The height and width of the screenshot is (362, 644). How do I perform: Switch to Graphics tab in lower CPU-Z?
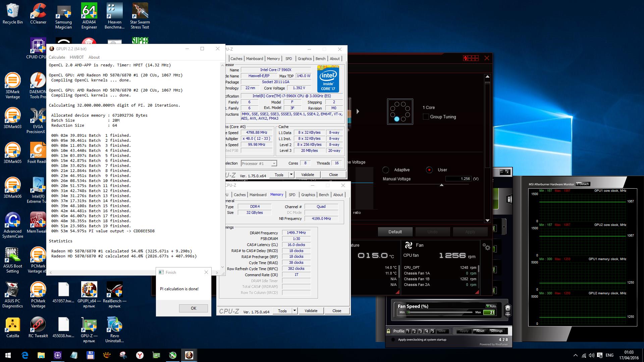click(308, 195)
